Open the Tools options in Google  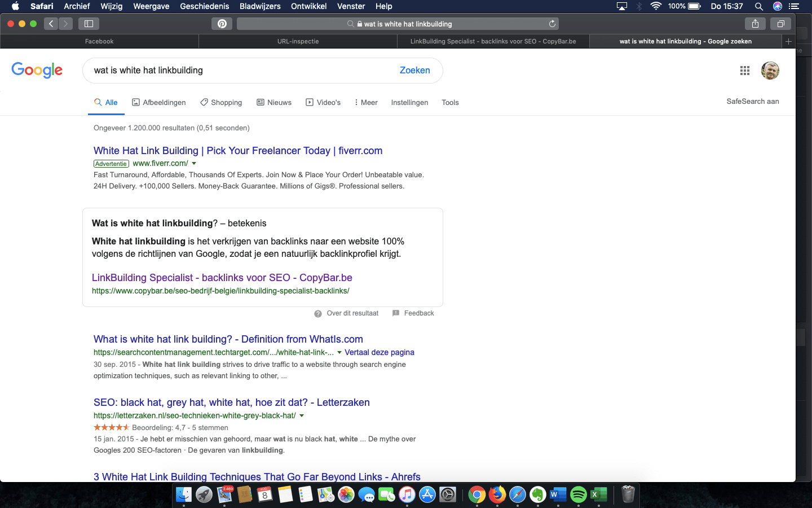[450, 102]
